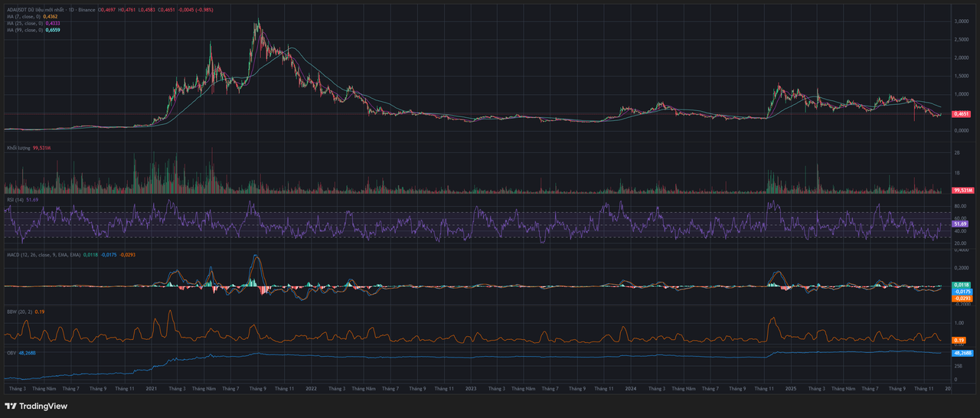Click the red 99,531M volume label on the axis
The width and height of the screenshot is (980, 418).
[x=962, y=190]
